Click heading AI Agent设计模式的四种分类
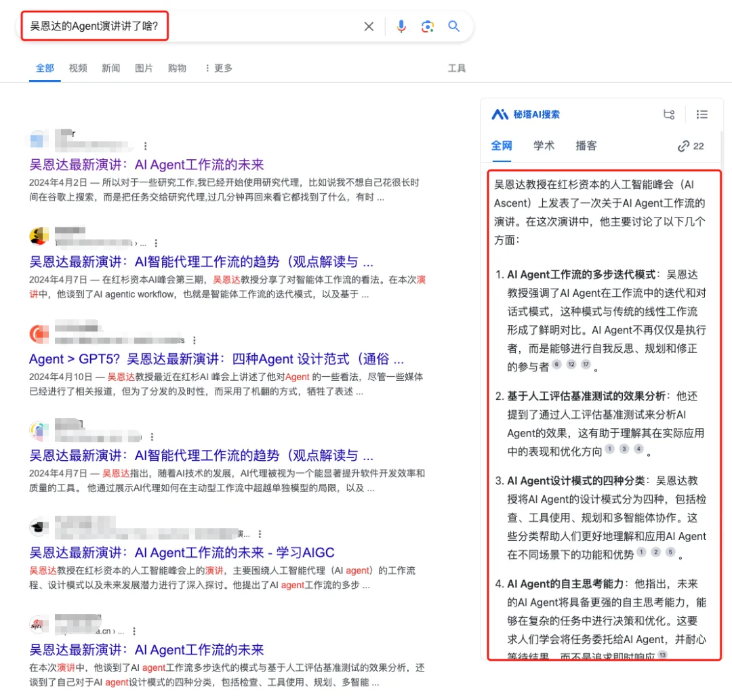Viewport: 732px width, 700px height. 576,480
